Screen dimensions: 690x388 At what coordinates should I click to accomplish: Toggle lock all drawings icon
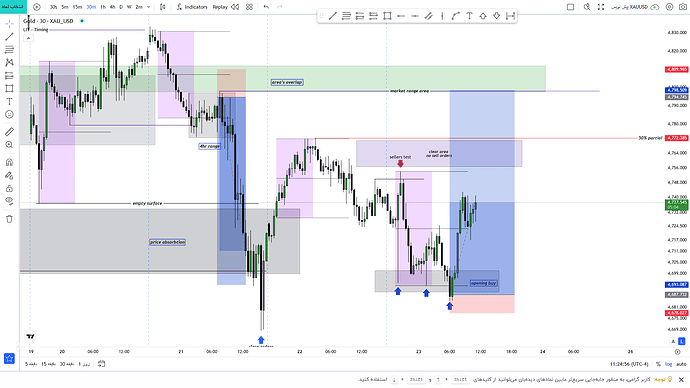tap(9, 189)
